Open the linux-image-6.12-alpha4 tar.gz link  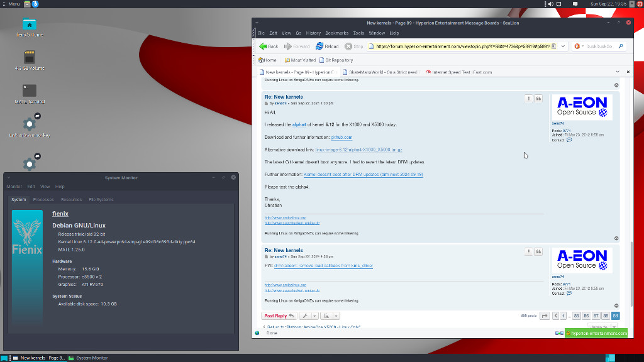pyautogui.click(x=358, y=150)
